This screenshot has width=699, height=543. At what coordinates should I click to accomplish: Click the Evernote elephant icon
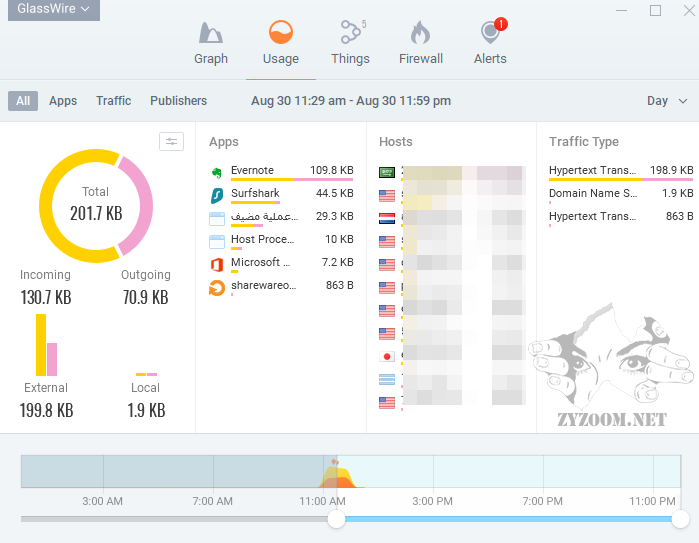217,173
